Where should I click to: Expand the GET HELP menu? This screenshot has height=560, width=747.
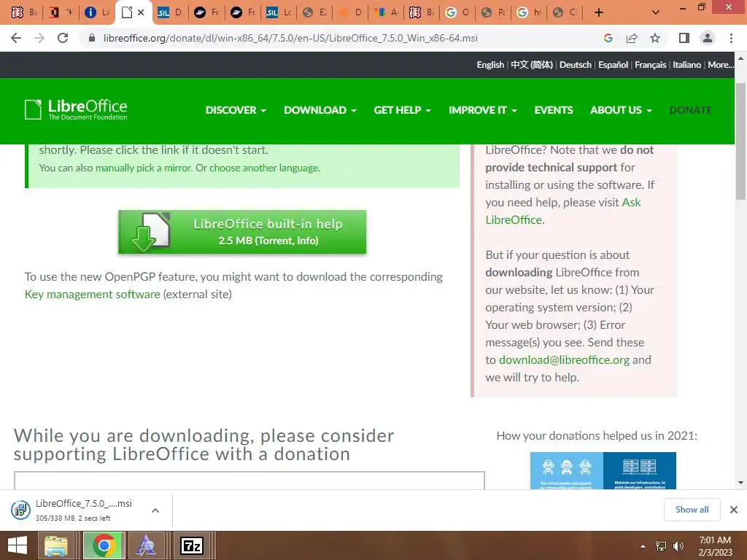(x=402, y=110)
